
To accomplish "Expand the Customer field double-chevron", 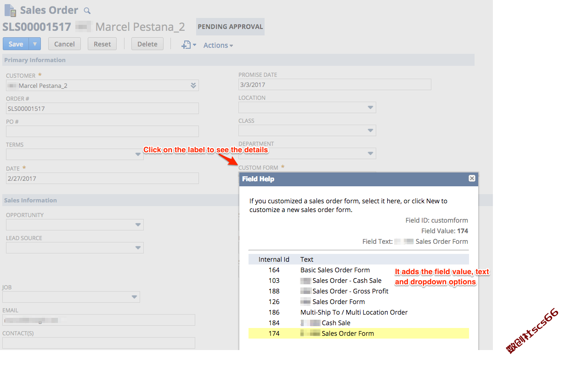I will (193, 86).
